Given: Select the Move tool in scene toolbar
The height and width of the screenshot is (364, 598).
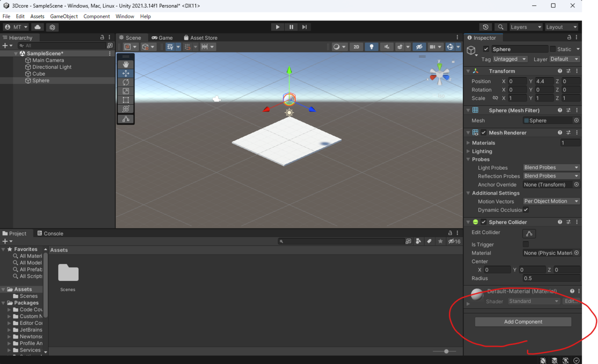Looking at the screenshot, I should coord(126,73).
